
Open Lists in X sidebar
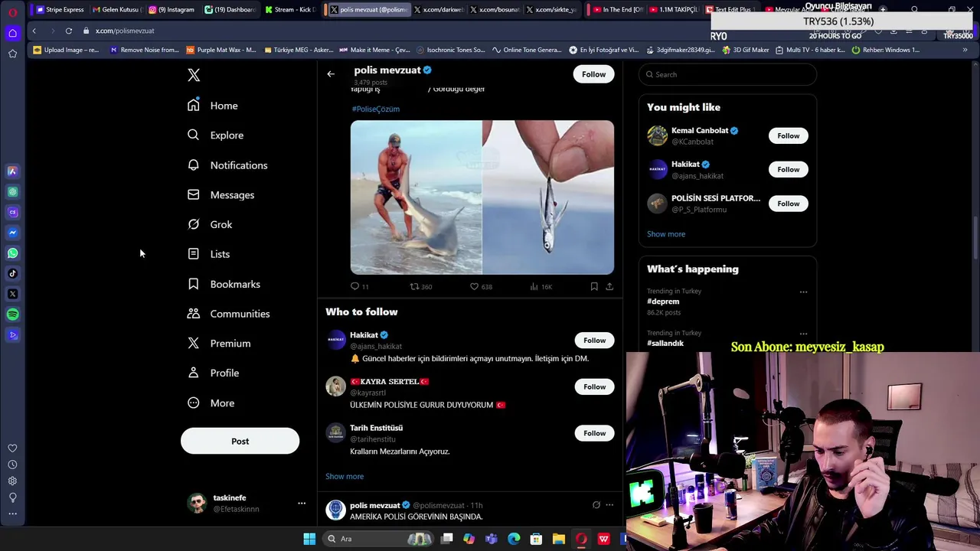pyautogui.click(x=209, y=254)
